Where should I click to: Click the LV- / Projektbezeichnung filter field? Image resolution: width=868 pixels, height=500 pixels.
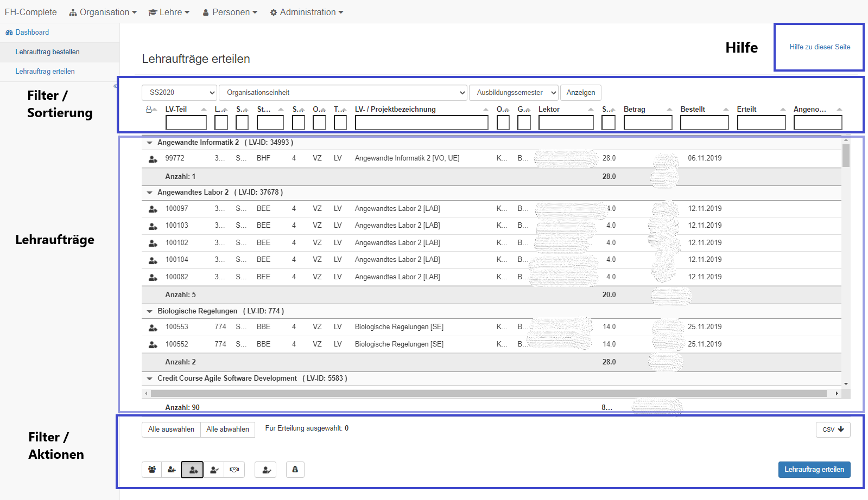421,123
